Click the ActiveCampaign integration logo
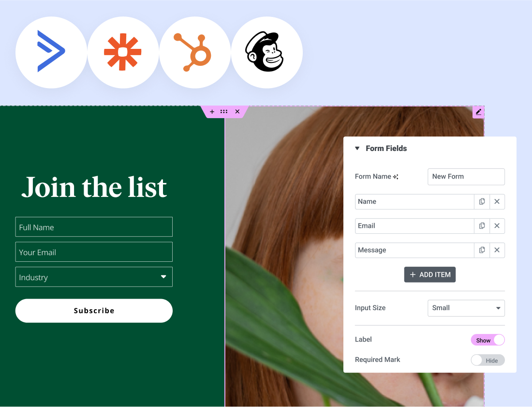This screenshot has height=407, width=532. coord(51,52)
